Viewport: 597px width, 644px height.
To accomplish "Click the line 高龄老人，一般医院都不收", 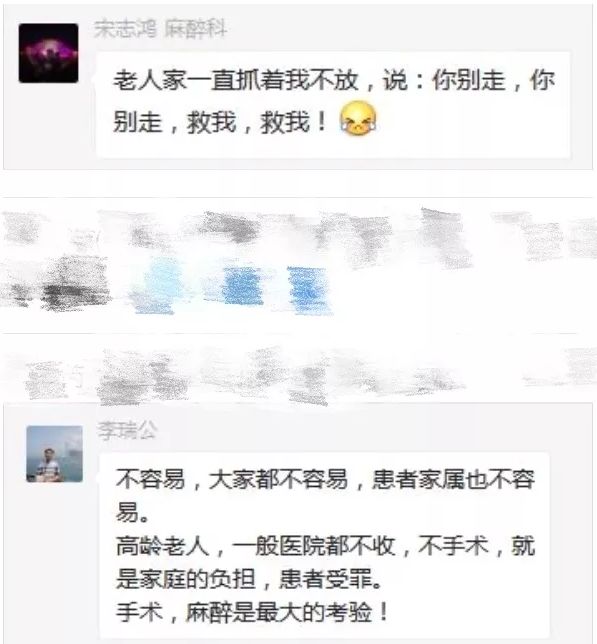I will [x=255, y=546].
